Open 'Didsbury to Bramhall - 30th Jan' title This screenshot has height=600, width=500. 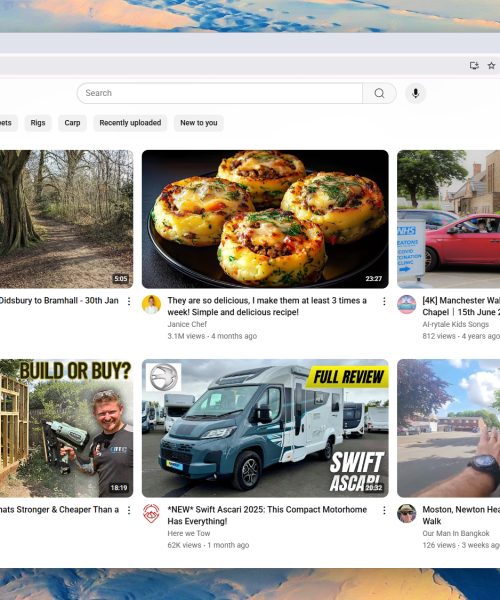pos(59,300)
